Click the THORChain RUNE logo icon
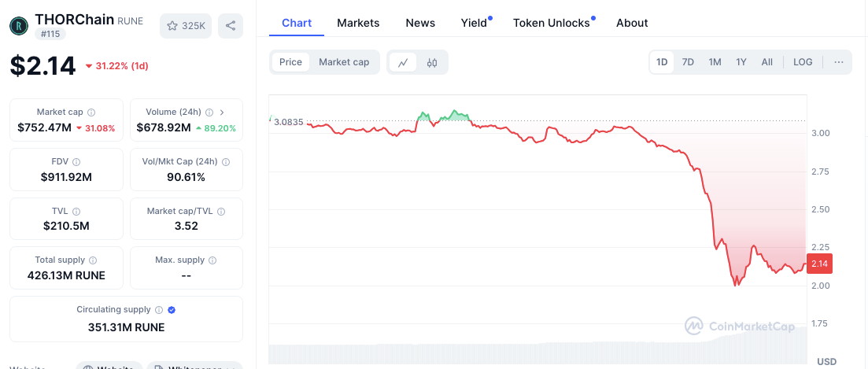This screenshot has height=369, width=868. [x=19, y=26]
